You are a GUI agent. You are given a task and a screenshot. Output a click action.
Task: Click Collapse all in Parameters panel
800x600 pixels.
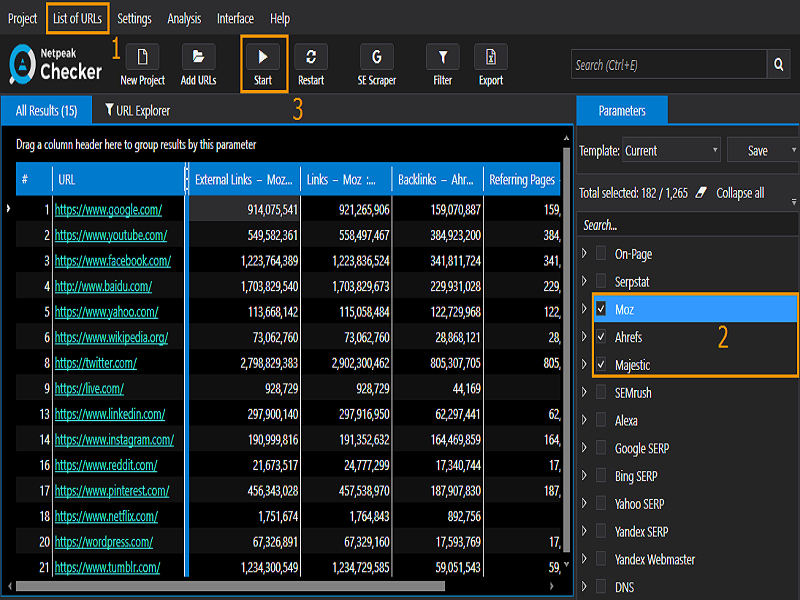[x=740, y=193]
